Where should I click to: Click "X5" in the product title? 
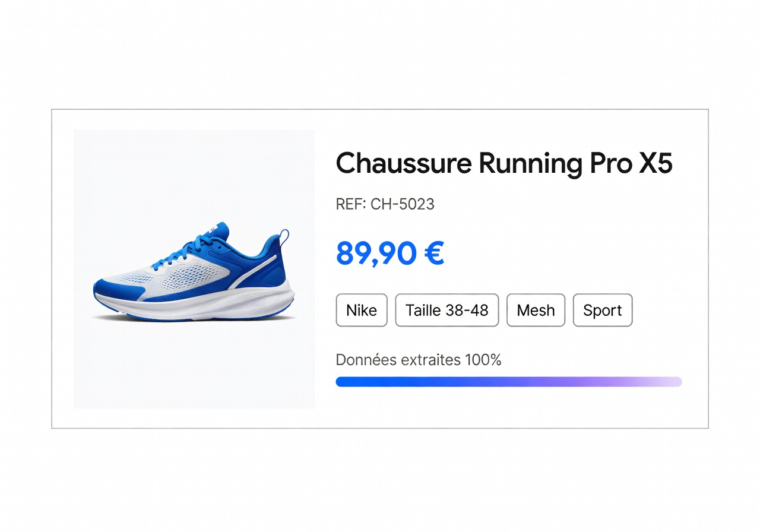(655, 163)
